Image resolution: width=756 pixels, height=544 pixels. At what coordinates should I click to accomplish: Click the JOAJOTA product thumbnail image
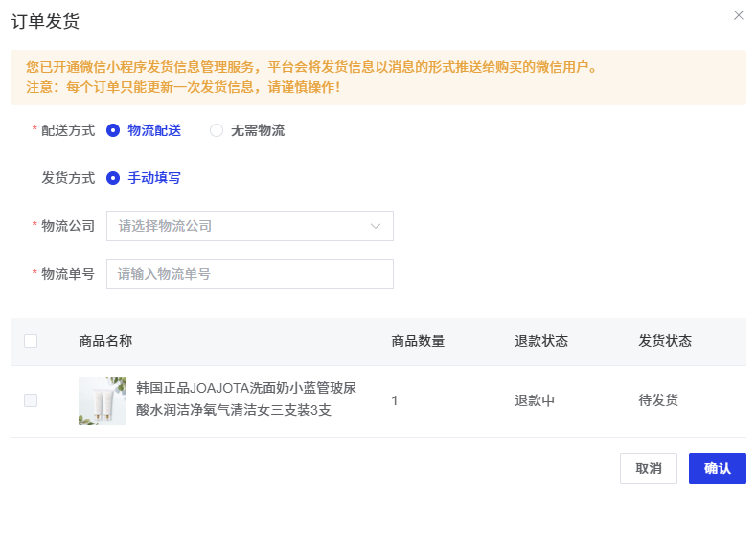[x=103, y=400]
